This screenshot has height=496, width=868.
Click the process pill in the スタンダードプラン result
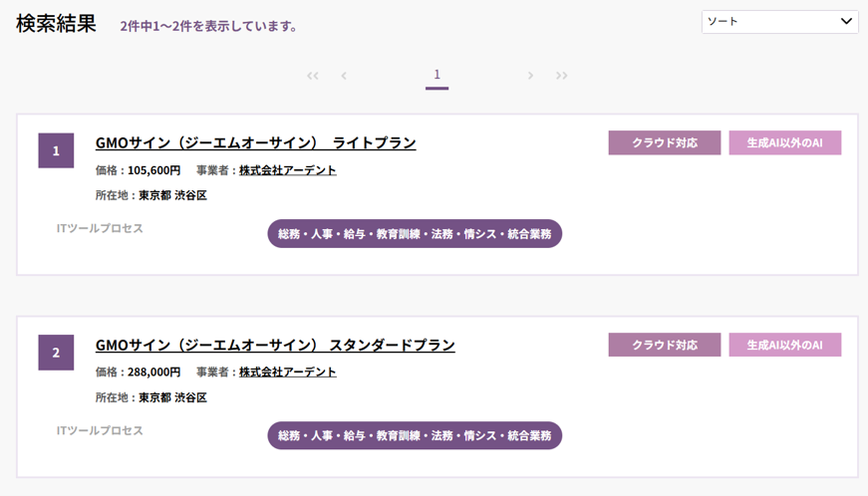415,435
